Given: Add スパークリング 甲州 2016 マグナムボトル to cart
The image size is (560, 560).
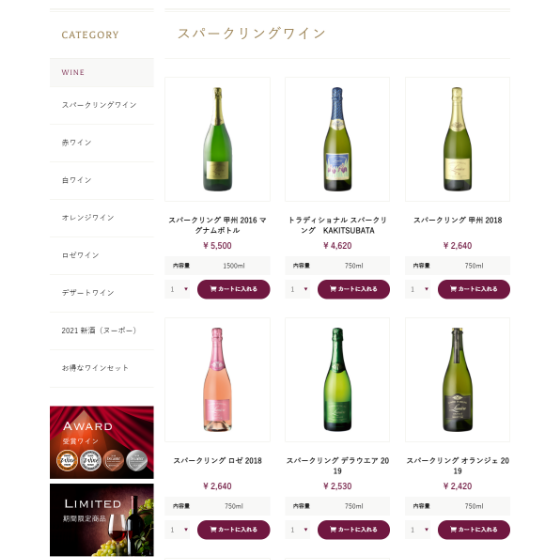Looking at the screenshot, I should pos(234,289).
